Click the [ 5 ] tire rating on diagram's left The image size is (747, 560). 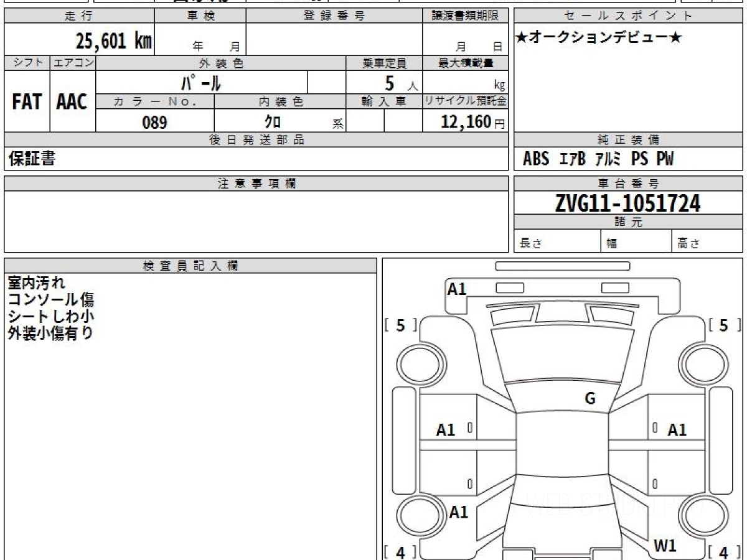401,325
